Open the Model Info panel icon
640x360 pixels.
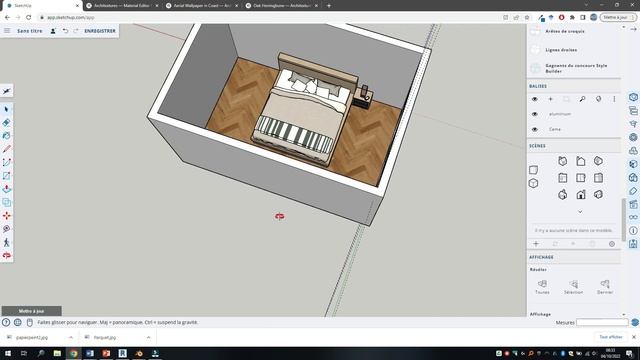pos(633,231)
